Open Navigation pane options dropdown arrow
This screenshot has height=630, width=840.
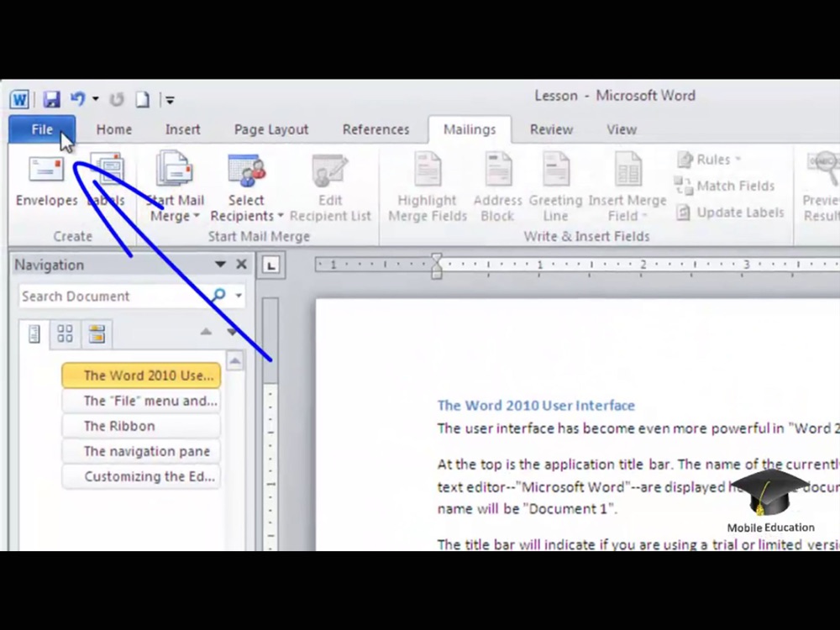tap(219, 264)
